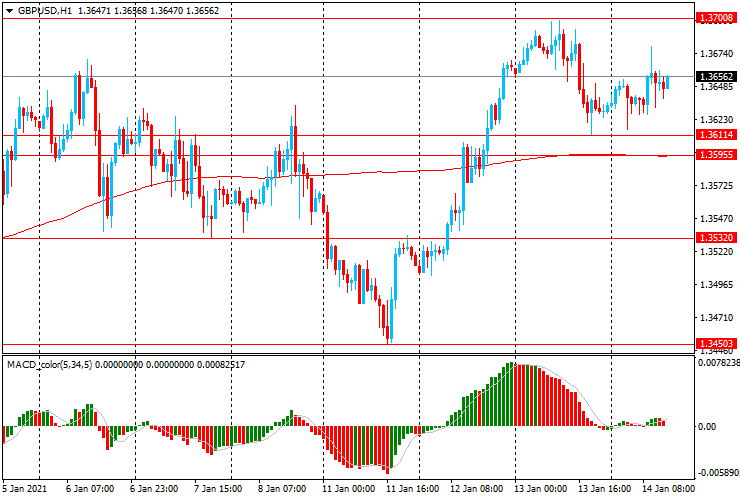This screenshot has width=740, height=500.
Task: Click the MACD_color(5,34,5) indicator label
Action: (57, 364)
